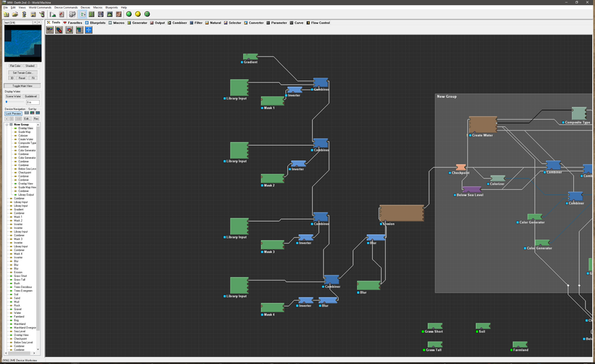Toggle Guidelevel water display
This screenshot has width=595, height=364.
[x=30, y=96]
